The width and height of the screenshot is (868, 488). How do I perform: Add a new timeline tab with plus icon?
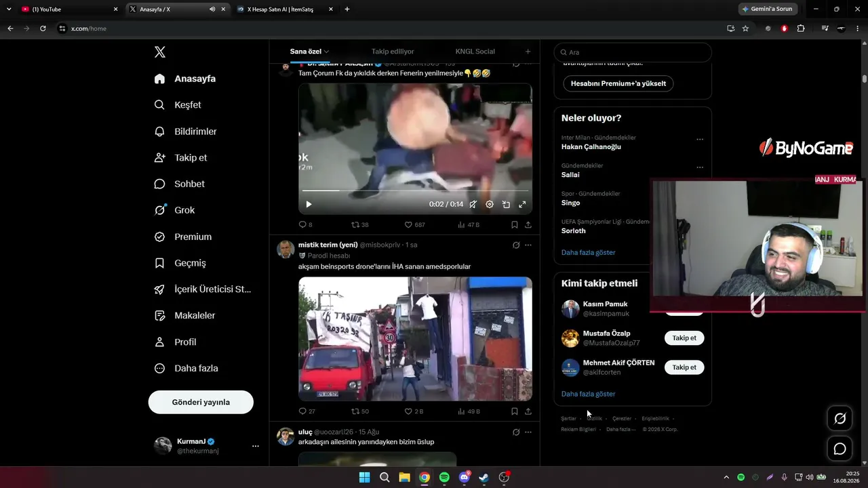tap(528, 52)
